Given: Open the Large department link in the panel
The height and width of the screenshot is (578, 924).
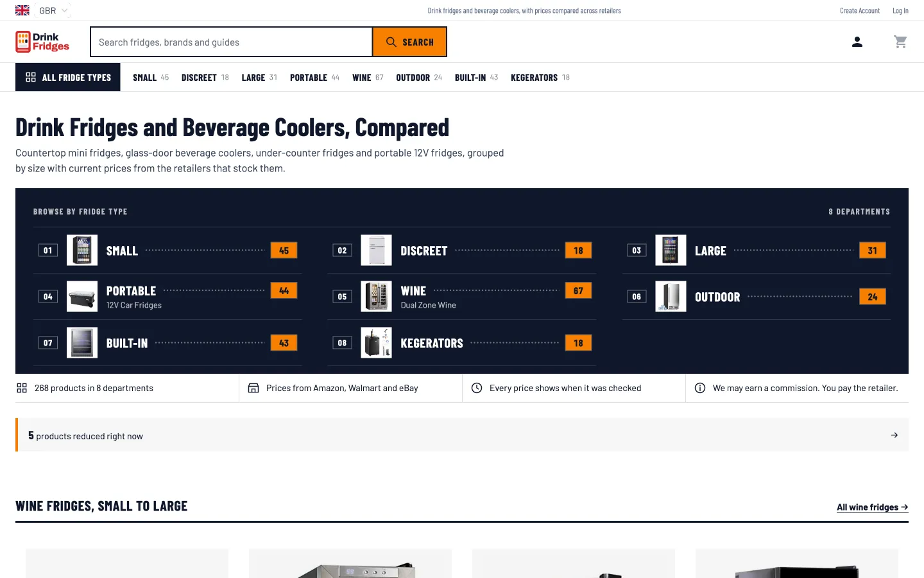Looking at the screenshot, I should pos(757,250).
